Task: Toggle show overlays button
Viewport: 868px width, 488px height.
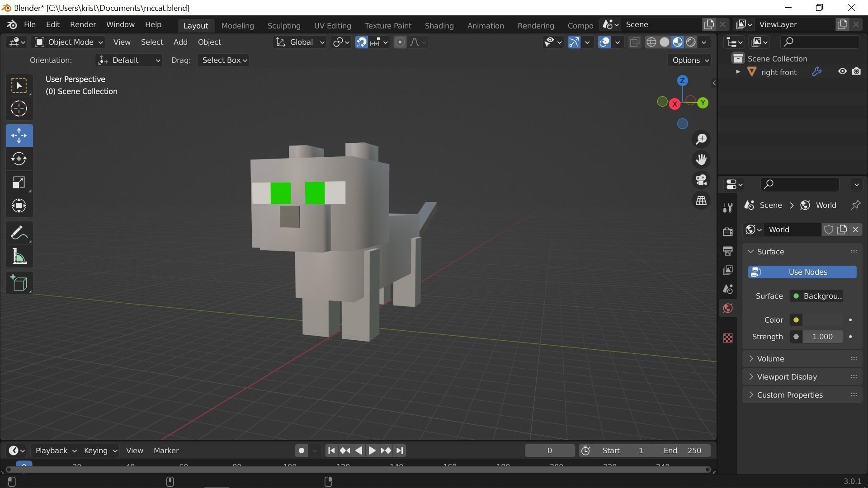Action: tap(604, 42)
